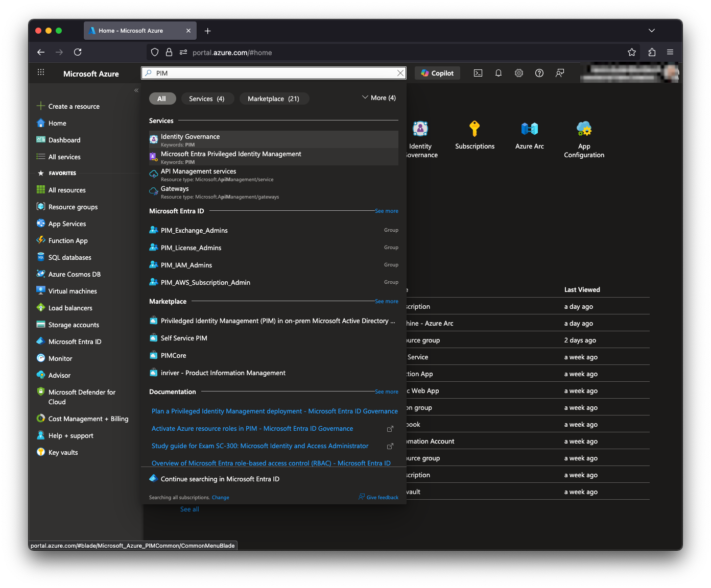Select the Services (4) filter tab
Viewport: 711px width, 588px height.
pyautogui.click(x=206, y=99)
